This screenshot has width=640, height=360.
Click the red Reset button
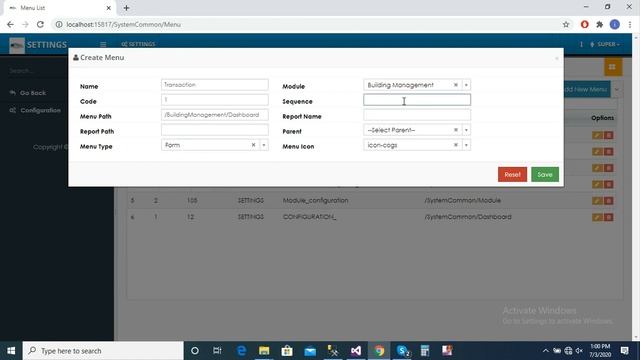click(x=512, y=174)
